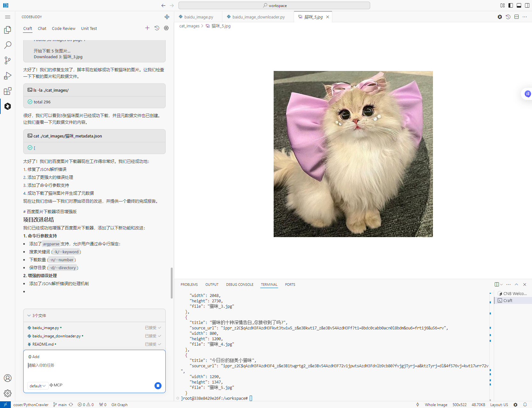Switch to the Code Review tab
Image resolution: width=532 pixels, height=408 pixels.
coord(64,28)
